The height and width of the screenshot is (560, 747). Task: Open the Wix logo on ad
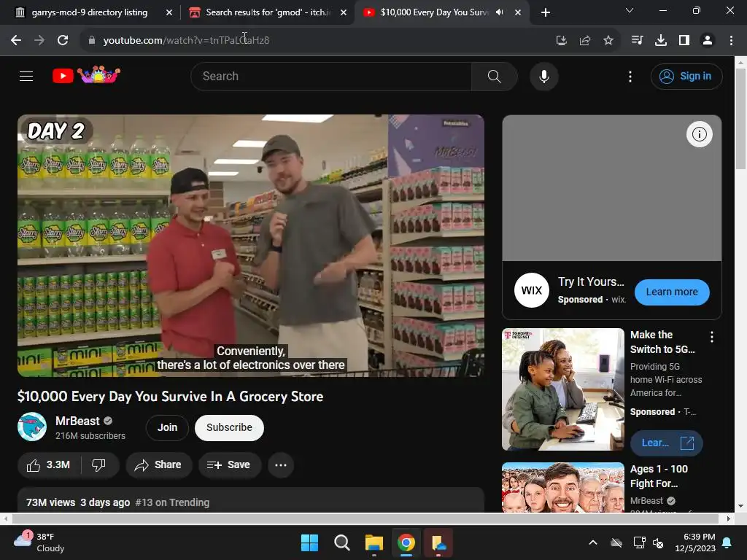[531, 290]
